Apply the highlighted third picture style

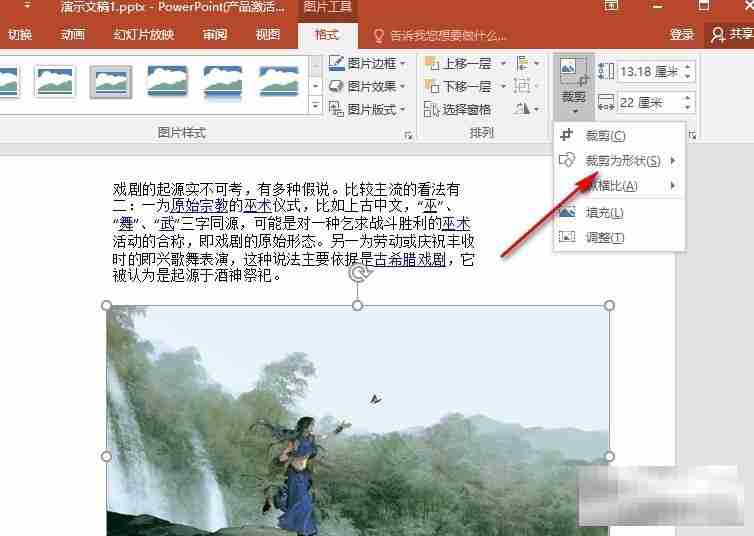tap(111, 82)
